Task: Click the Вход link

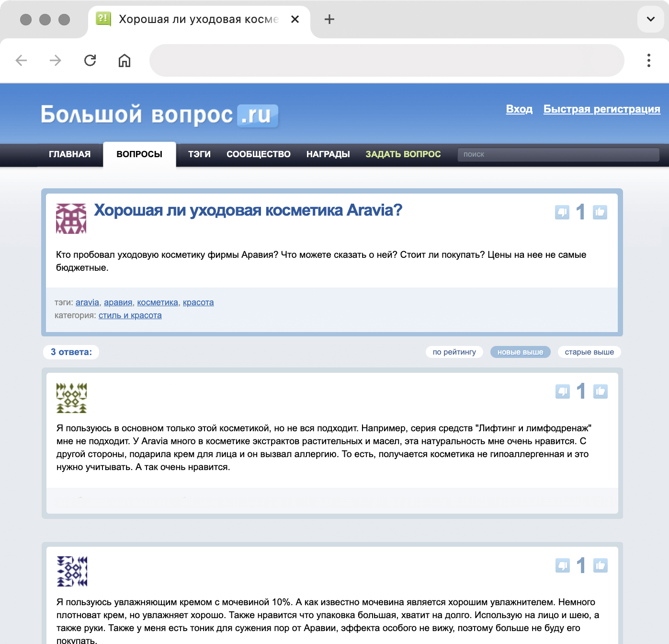Action: pyautogui.click(x=519, y=109)
